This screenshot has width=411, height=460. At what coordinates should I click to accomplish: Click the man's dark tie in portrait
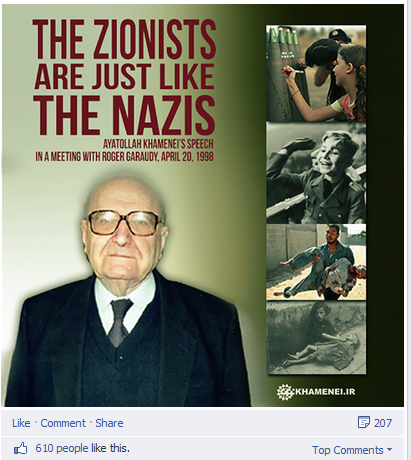pos(120,322)
